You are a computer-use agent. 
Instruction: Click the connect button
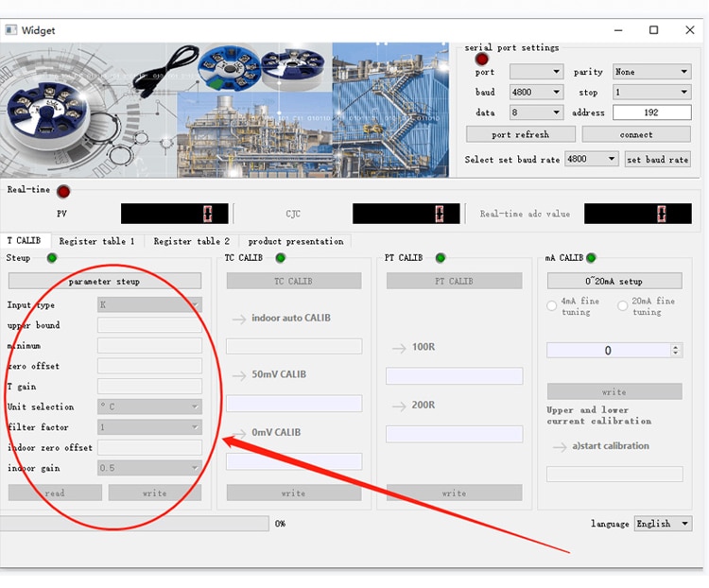(636, 135)
